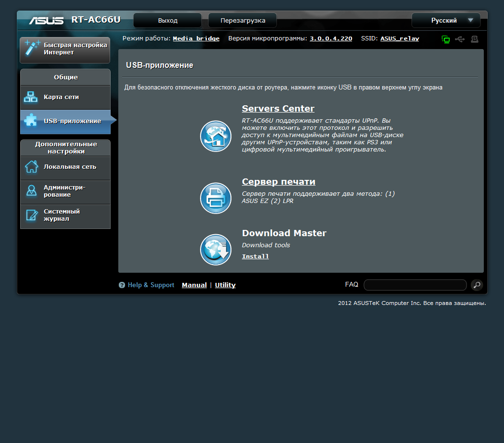This screenshot has height=443, width=504.
Task: Click the Download tools description text
Action: coord(266,245)
